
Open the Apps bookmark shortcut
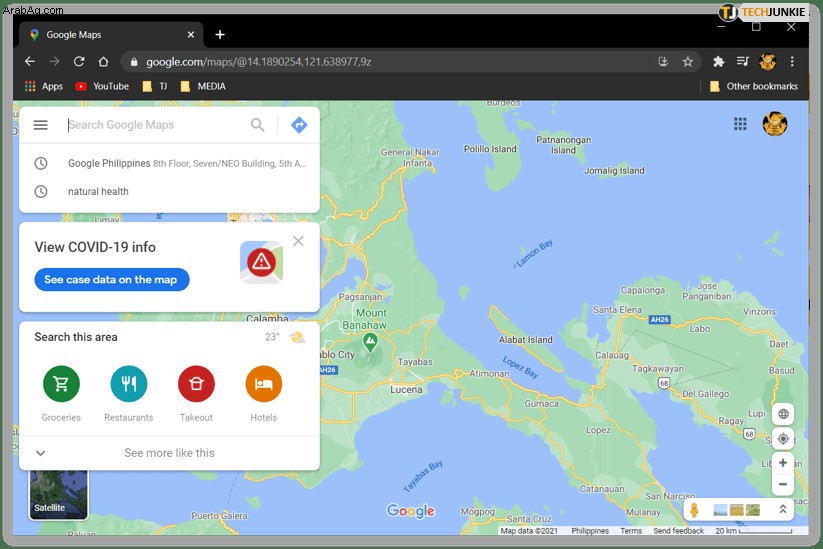point(44,86)
